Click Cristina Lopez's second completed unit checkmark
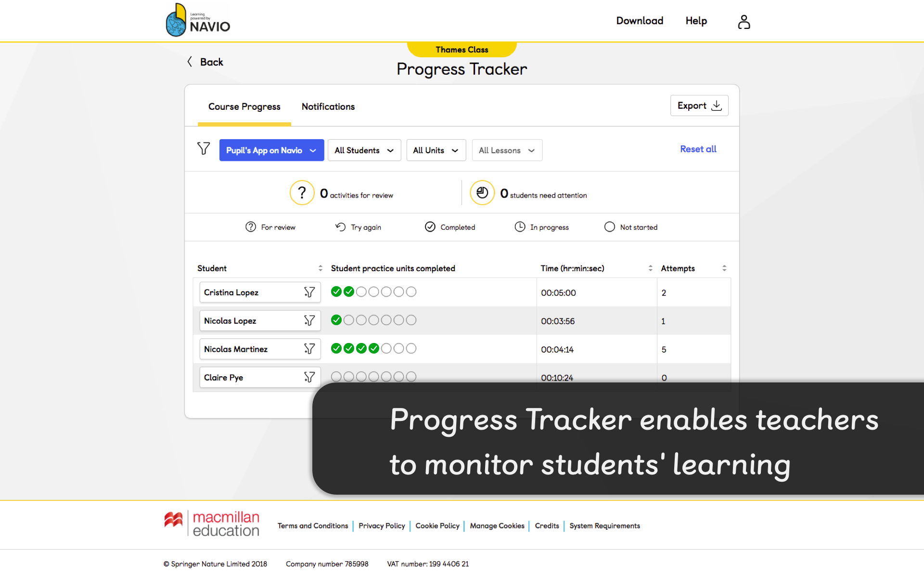This screenshot has width=924, height=578. click(349, 291)
